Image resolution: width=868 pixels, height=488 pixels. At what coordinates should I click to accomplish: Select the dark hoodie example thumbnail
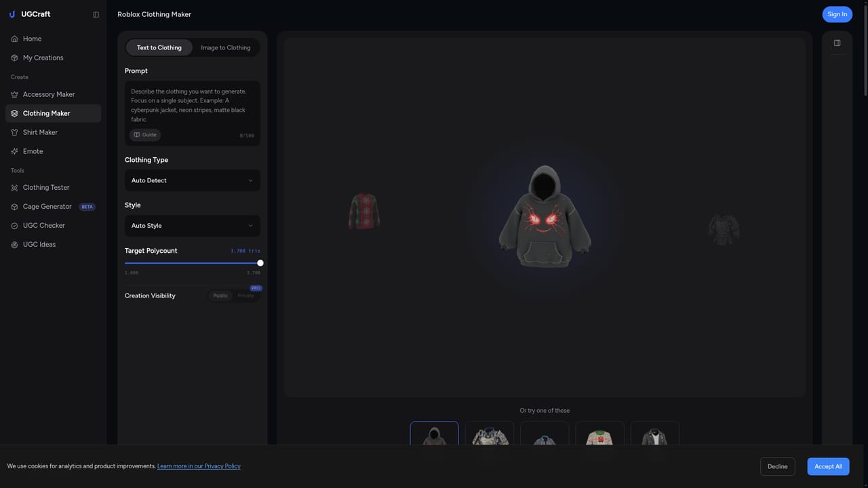click(434, 434)
